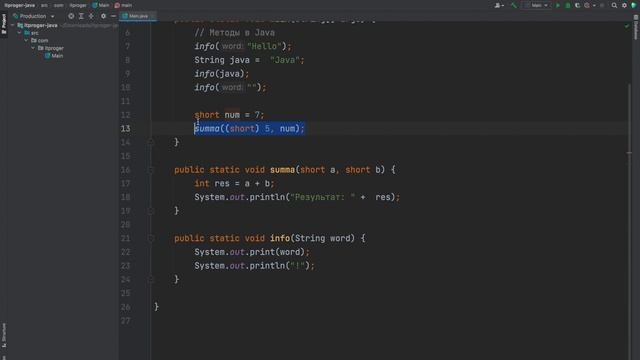Fold the info method at line 21 gutter
The image size is (640, 360).
coord(150,238)
